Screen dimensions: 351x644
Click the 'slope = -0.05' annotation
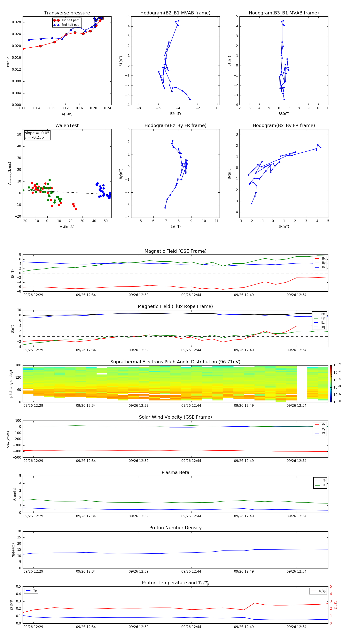point(37,133)
